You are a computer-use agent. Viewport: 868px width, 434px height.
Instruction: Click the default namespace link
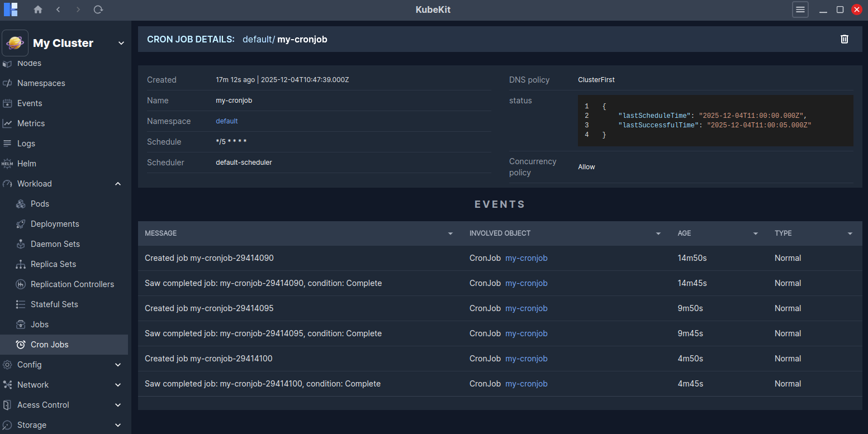[226, 121]
